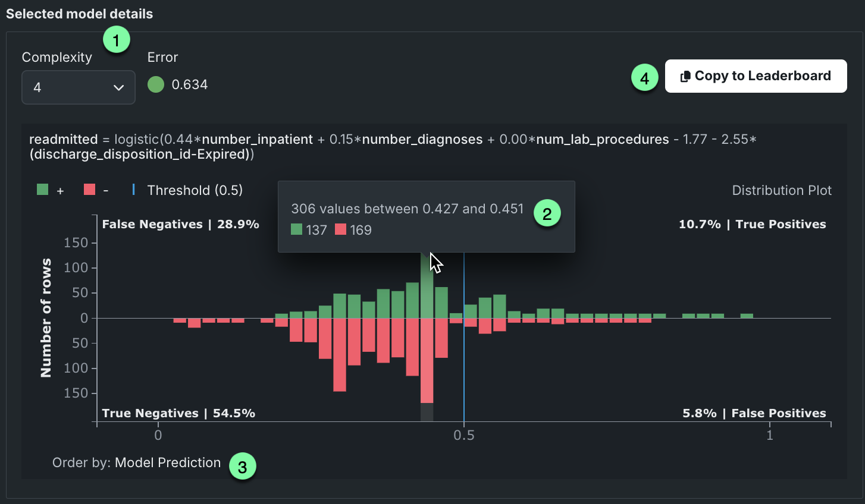
Task: Click the green square in tooltip showing 137
Action: 296,229
